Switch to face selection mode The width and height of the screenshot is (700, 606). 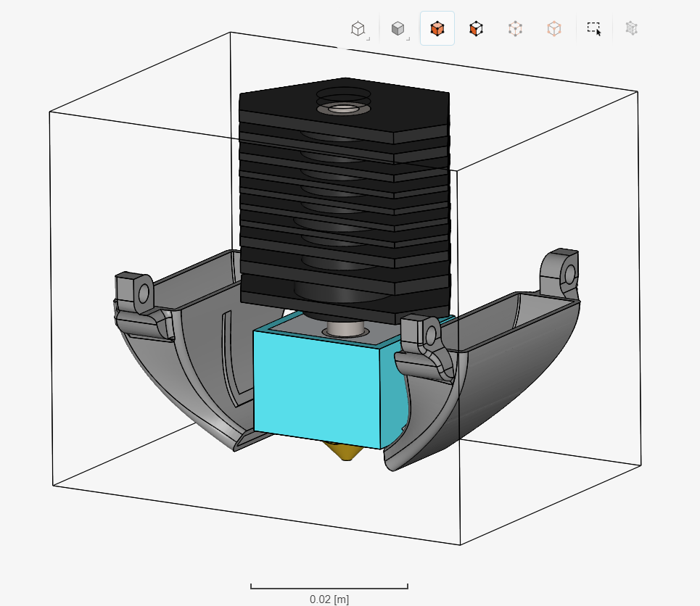click(475, 28)
